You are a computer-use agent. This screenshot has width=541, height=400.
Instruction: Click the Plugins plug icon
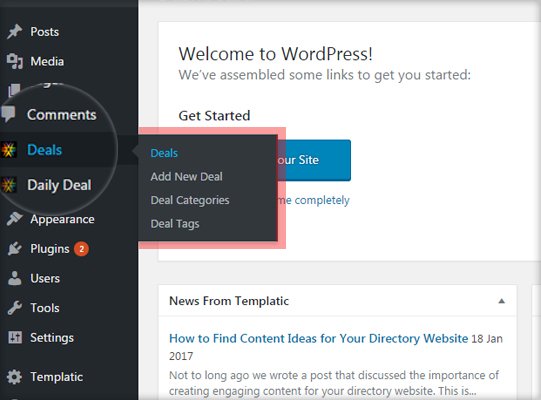click(14, 248)
